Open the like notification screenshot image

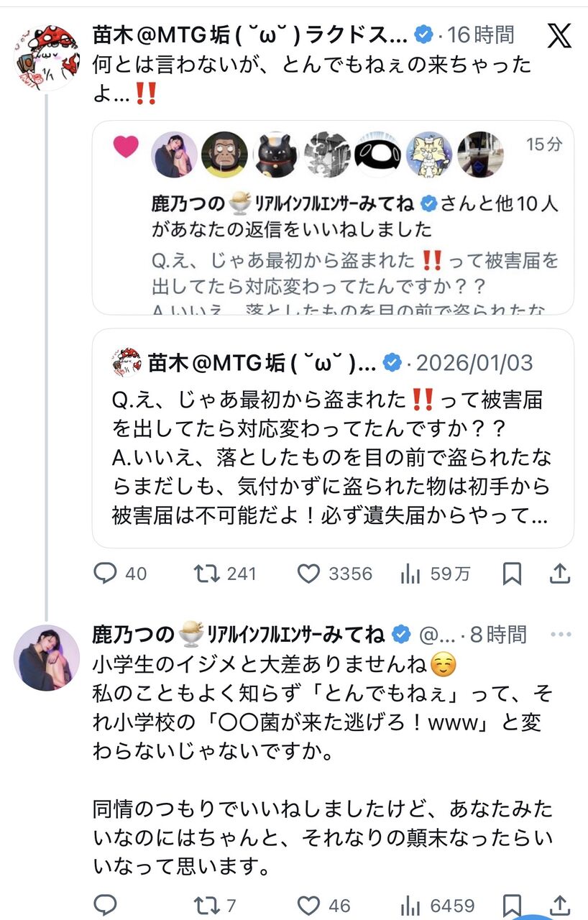pos(333,217)
